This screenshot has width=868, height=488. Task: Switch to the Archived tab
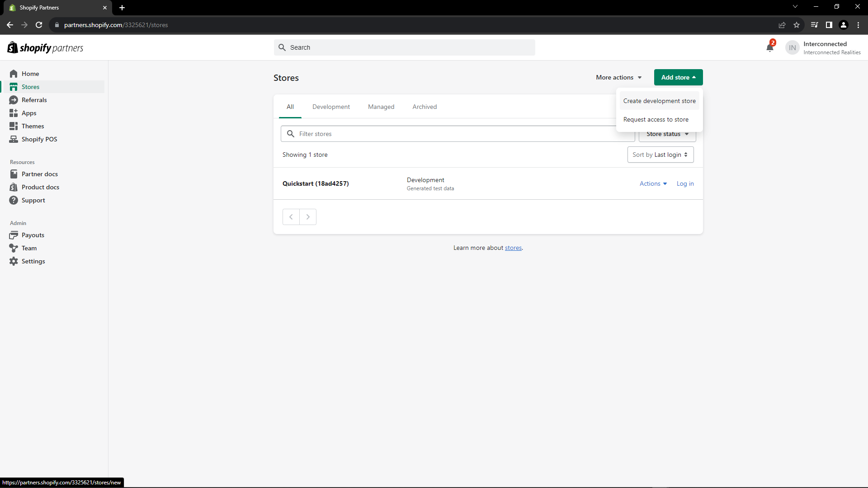coord(424,107)
